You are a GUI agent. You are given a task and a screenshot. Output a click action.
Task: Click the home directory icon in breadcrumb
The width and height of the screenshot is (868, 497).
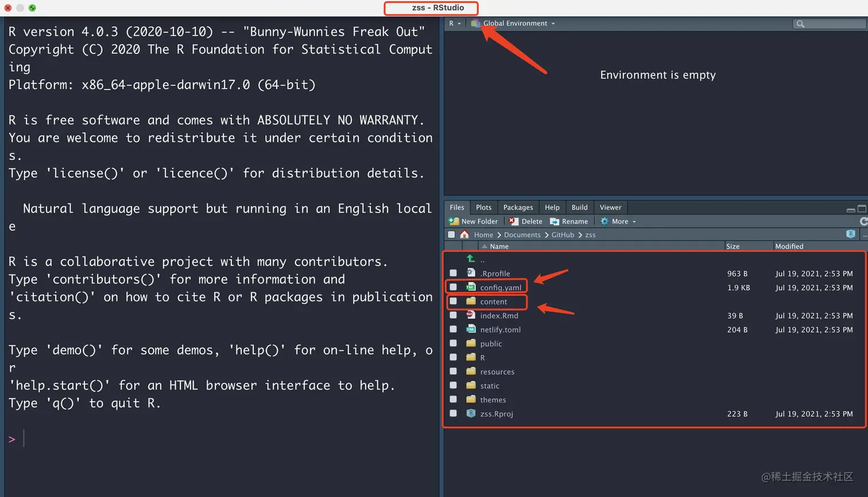(x=464, y=234)
